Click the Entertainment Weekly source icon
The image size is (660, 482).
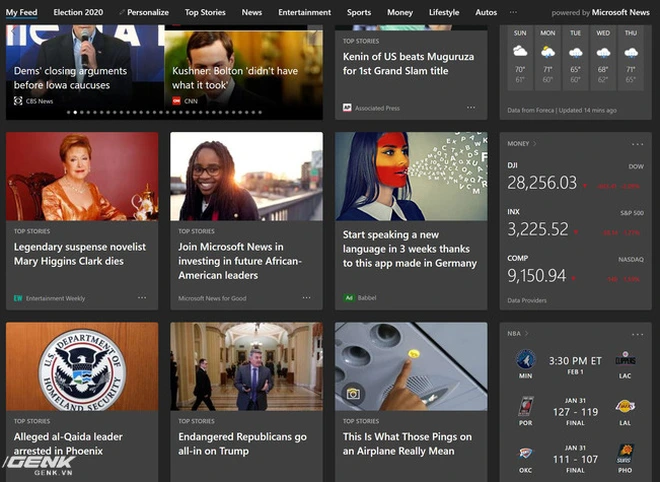[18, 298]
